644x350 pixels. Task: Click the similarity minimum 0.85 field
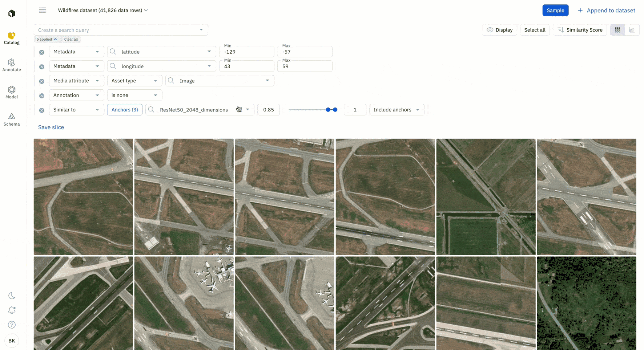269,110
